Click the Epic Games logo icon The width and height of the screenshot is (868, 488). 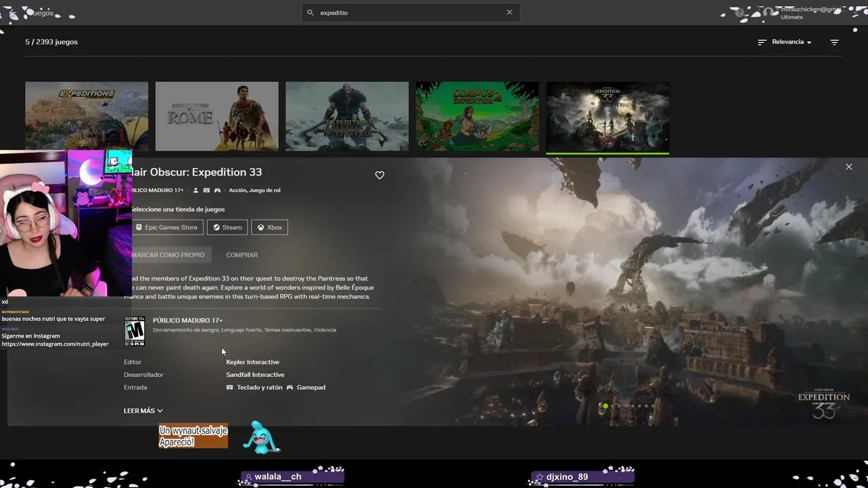(139, 227)
